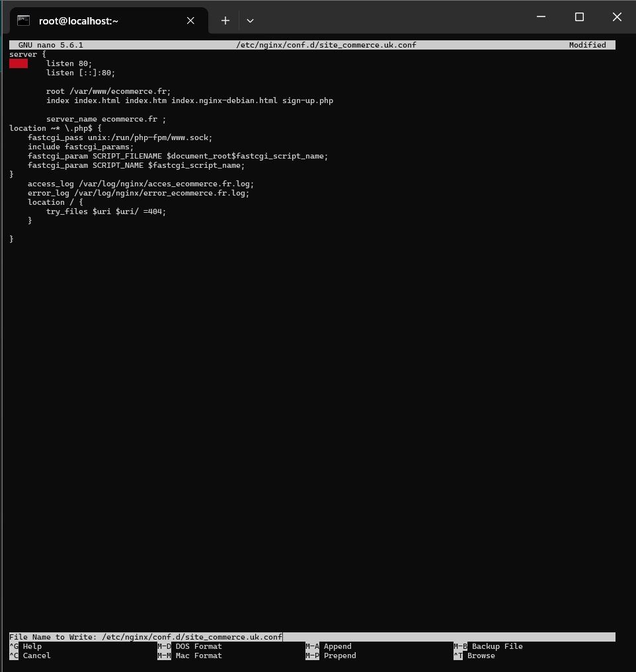This screenshot has width=636, height=672.
Task: Click the fastcgi_pass unix socket line
Action: (x=120, y=137)
